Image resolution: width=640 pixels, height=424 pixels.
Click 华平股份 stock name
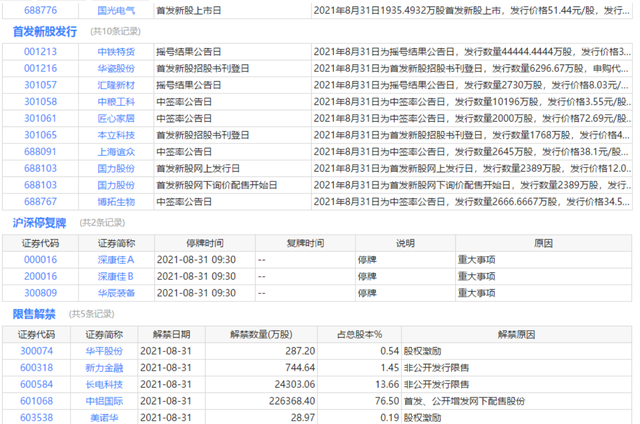tap(104, 351)
